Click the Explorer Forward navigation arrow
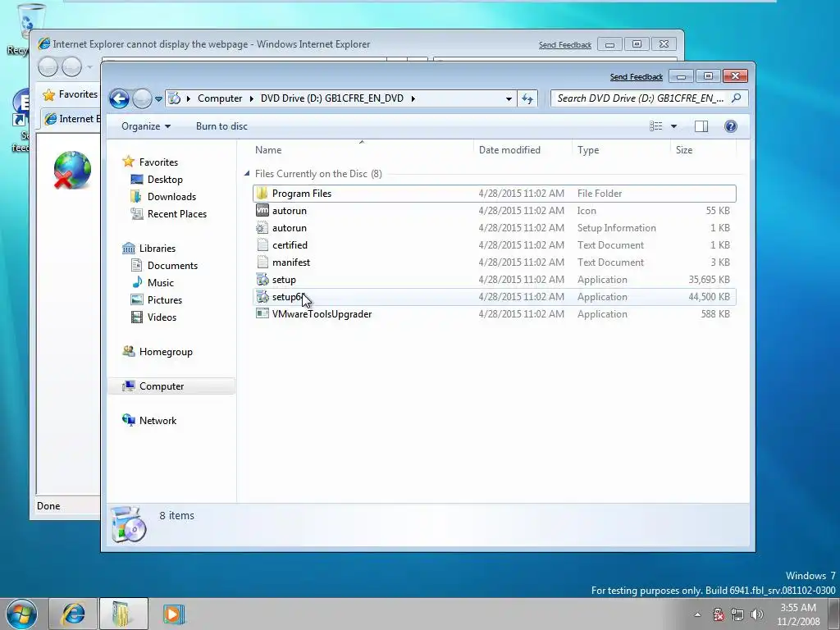Screen dimensions: 840x630 (x=142, y=98)
